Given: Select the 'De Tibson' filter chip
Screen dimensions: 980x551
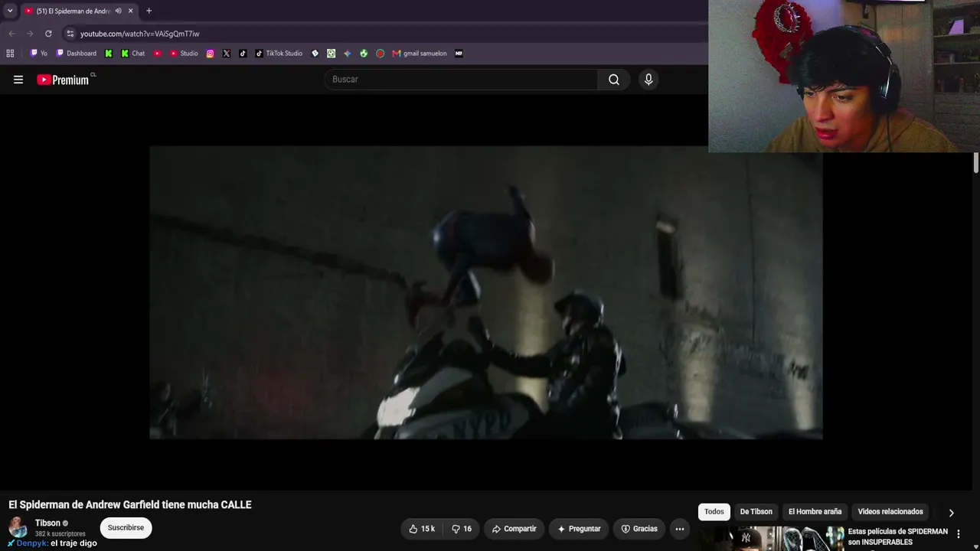Looking at the screenshot, I should [x=756, y=512].
